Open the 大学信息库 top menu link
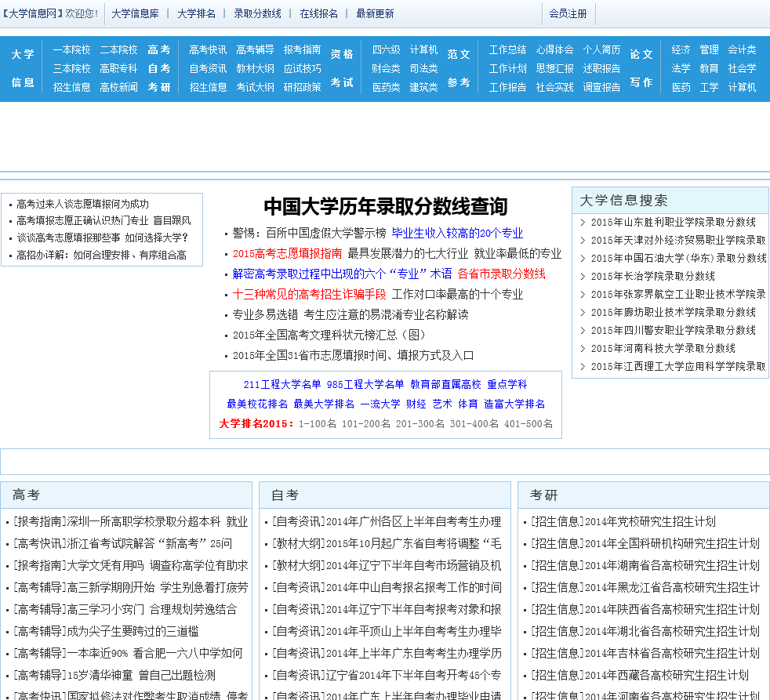This screenshot has height=700, width=770. [135, 14]
